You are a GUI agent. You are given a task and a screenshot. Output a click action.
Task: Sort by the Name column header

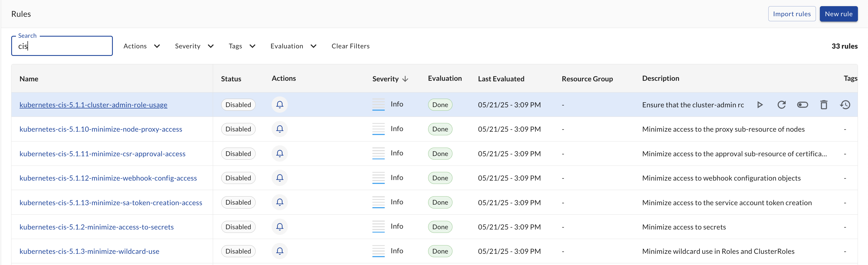pos(29,79)
